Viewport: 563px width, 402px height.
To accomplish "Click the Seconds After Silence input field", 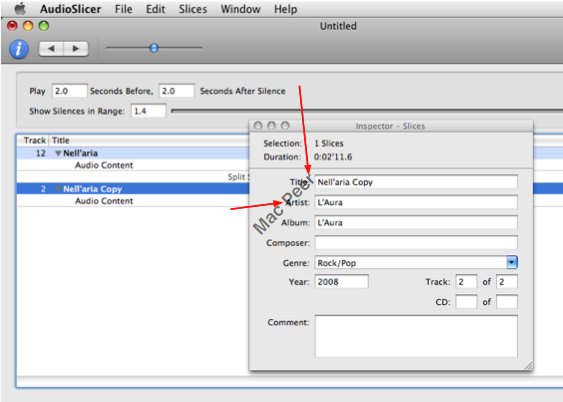I will pos(177,91).
